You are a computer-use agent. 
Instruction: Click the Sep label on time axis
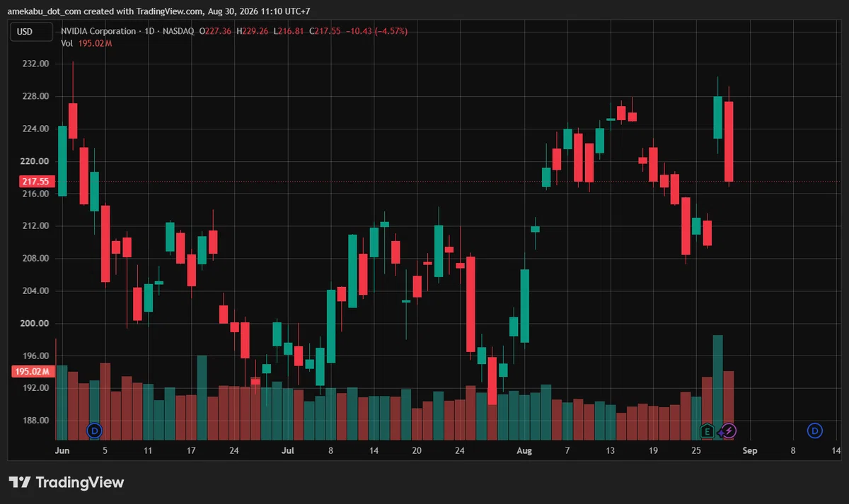[x=751, y=450]
